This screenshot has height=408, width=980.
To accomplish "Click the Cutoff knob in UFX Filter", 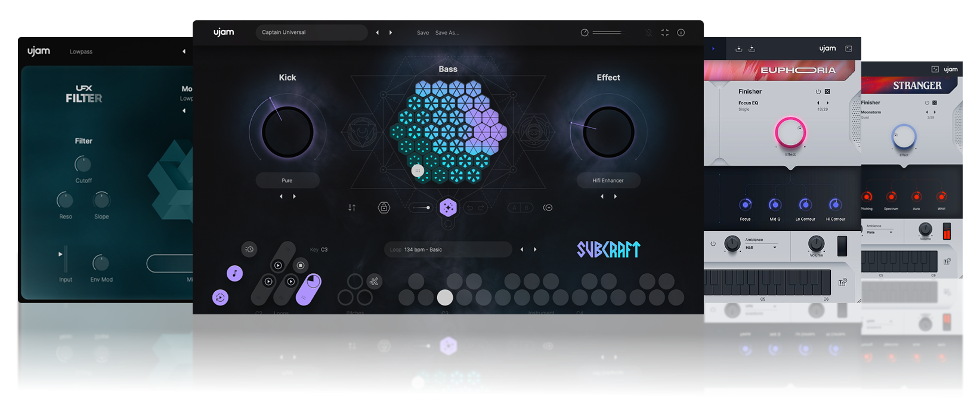I will (x=83, y=164).
